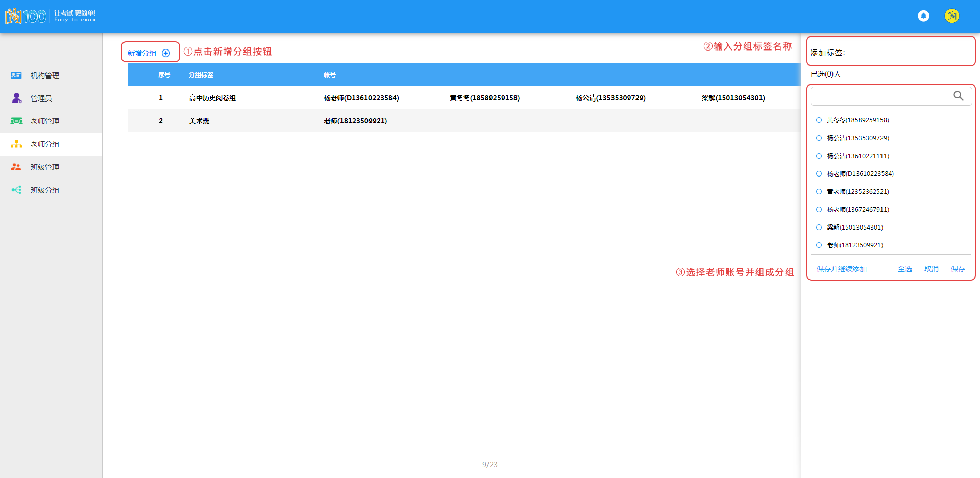Screen dimensions: 980x478
Task: Select the 美术班 group row
Action: pos(199,121)
